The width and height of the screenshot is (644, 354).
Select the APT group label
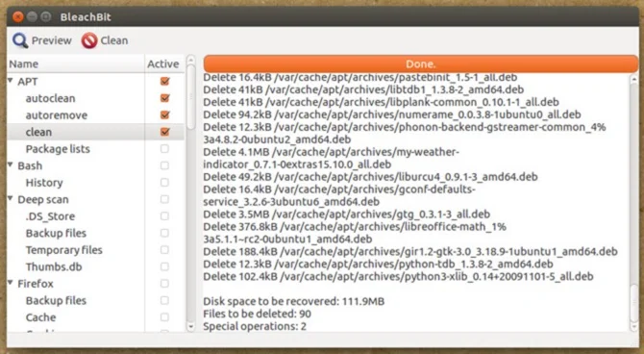[x=28, y=82]
